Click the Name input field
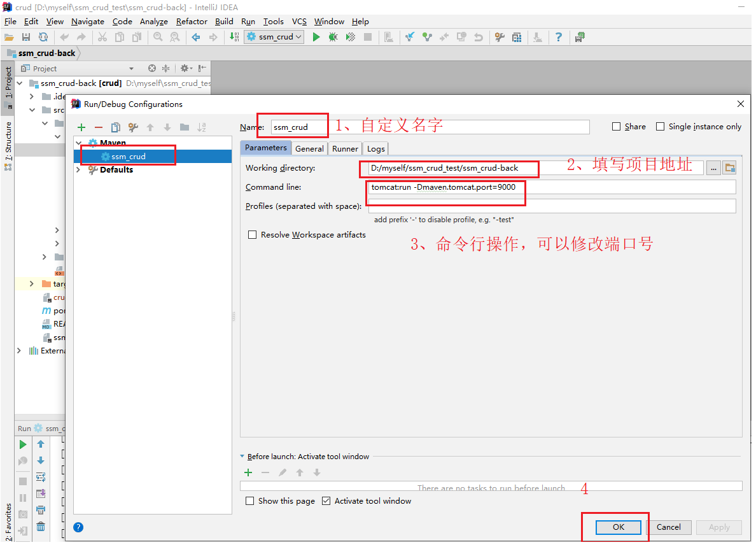This screenshot has height=554, width=756. click(430, 127)
